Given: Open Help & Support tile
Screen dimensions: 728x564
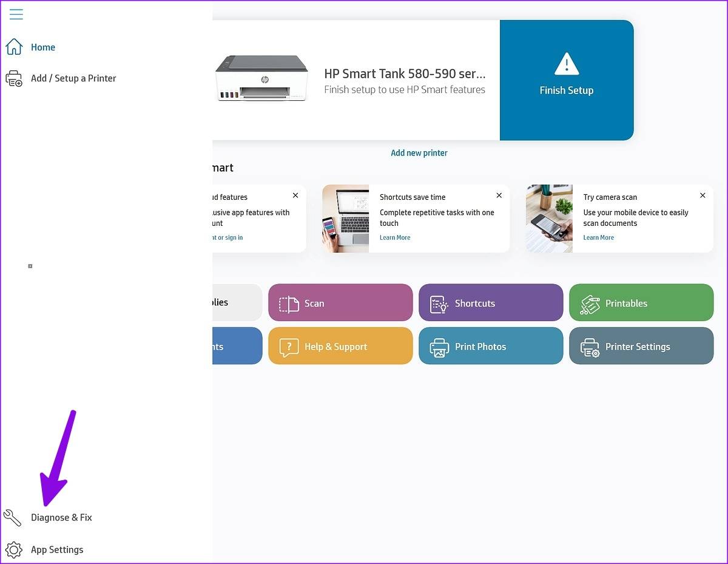Looking at the screenshot, I should (x=340, y=347).
